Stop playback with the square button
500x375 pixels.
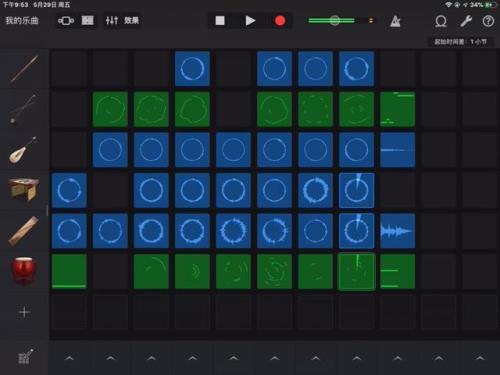pyautogui.click(x=220, y=21)
